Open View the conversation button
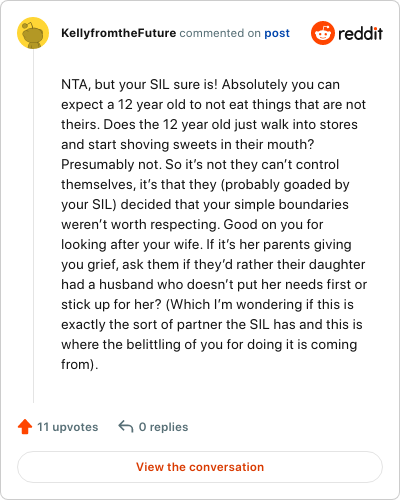This screenshot has height=500, width=400. [x=200, y=467]
